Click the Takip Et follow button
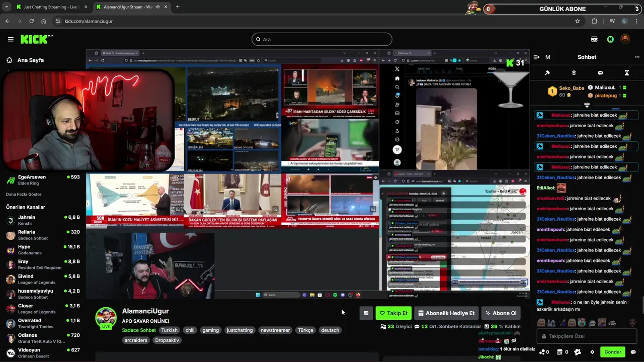This screenshot has height=362, width=644. (393, 313)
